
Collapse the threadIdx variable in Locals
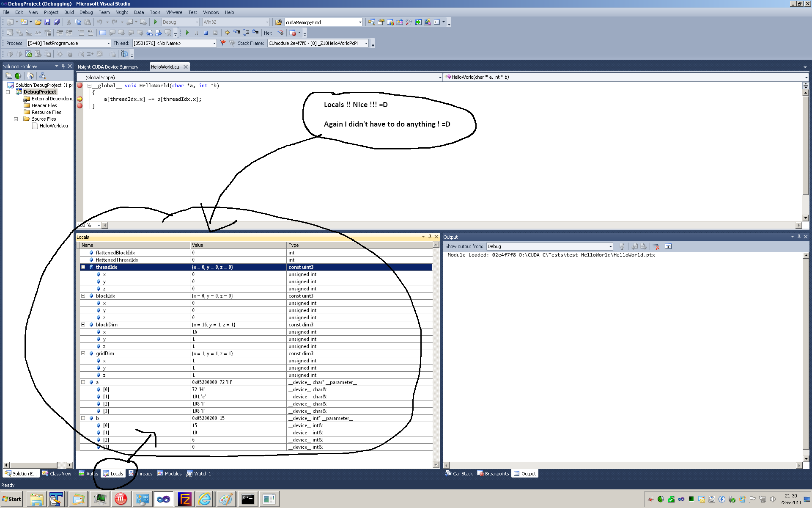click(83, 267)
